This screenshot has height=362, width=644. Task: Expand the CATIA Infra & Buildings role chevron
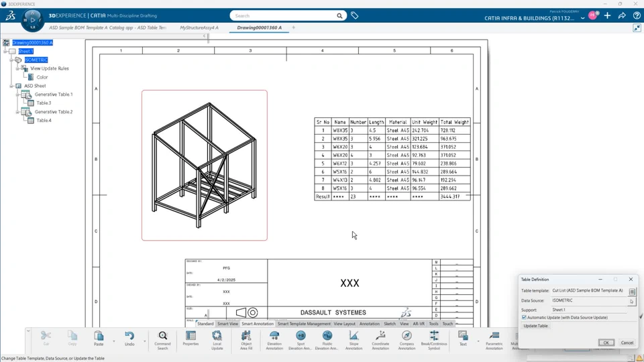[x=582, y=18]
